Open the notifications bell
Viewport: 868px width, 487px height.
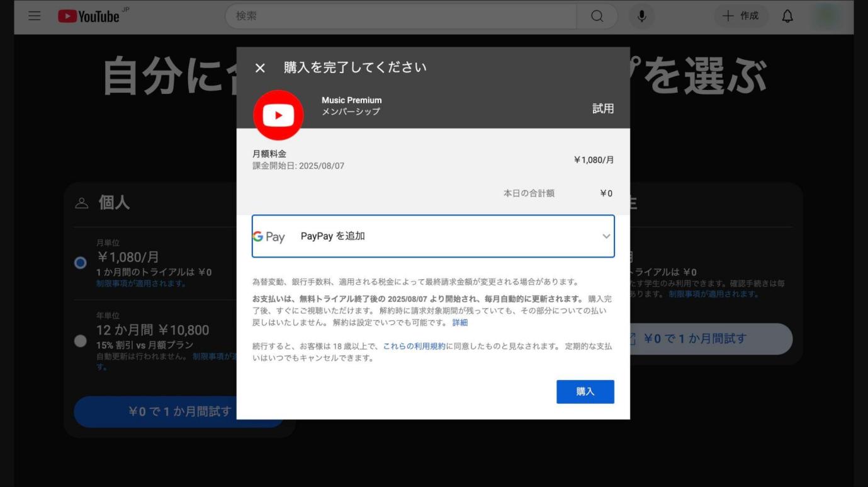pos(787,16)
